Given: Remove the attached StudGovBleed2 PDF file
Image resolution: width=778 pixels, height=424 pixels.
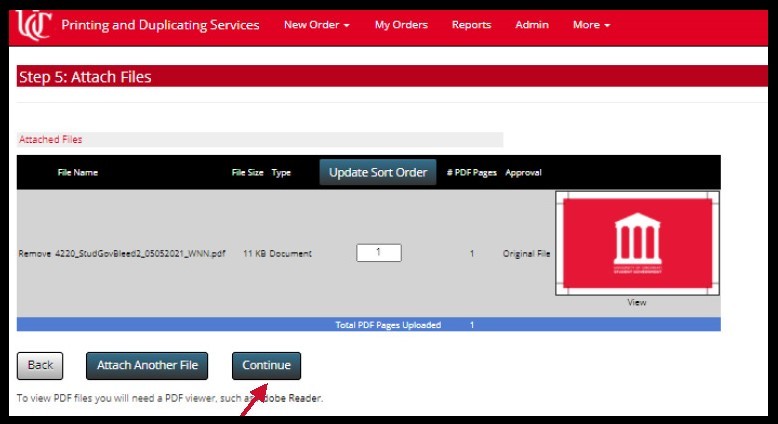Looking at the screenshot, I should pyautogui.click(x=34, y=254).
